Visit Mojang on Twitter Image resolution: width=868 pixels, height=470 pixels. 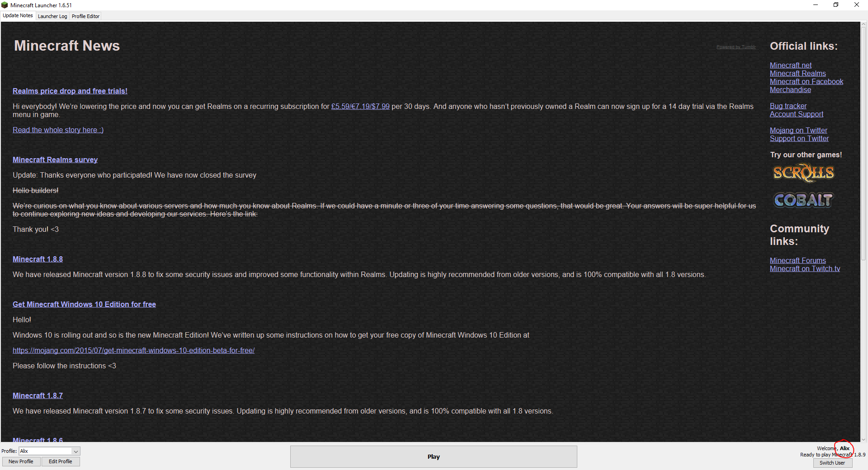click(798, 130)
